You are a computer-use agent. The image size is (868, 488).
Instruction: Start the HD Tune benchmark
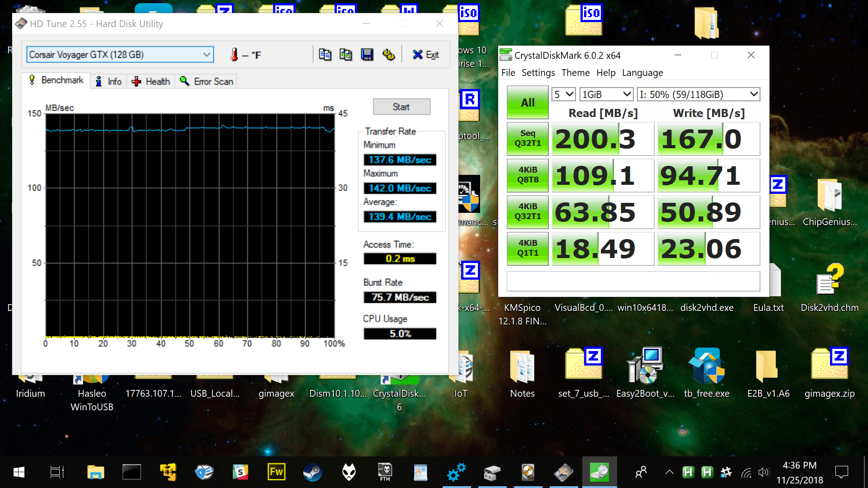(401, 107)
